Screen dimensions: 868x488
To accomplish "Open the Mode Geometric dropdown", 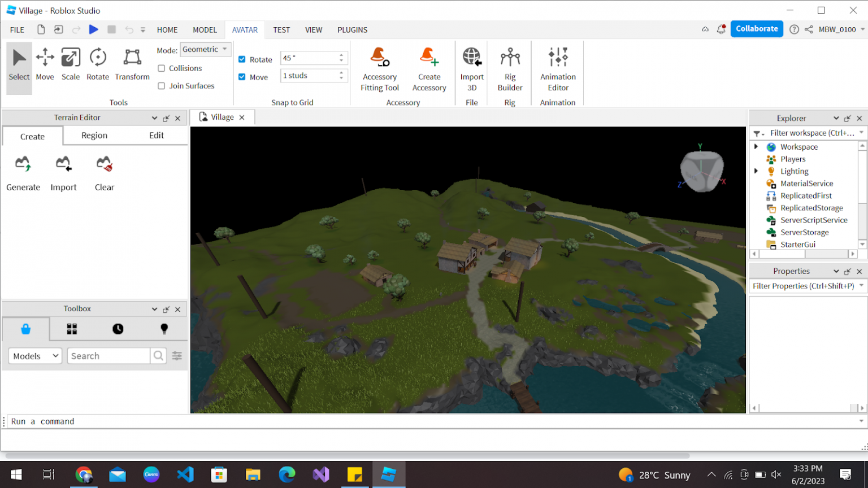I will coord(205,49).
